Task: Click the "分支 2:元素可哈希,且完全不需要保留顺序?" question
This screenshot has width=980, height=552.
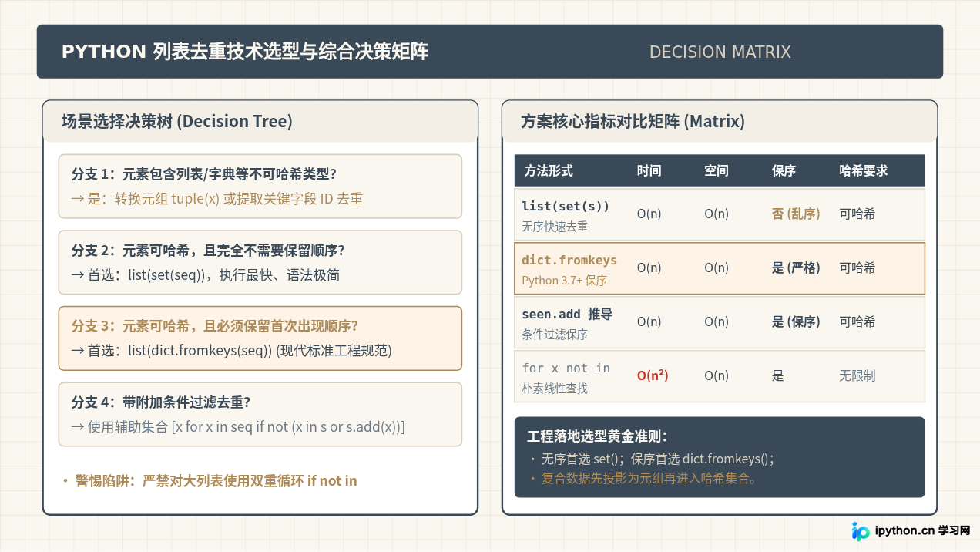Action: [208, 250]
